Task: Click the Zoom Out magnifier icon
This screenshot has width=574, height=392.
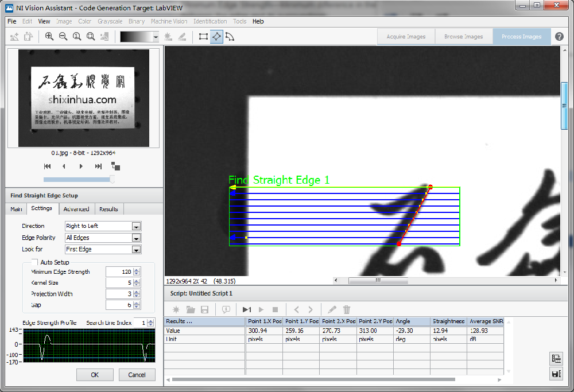Action: [63, 37]
